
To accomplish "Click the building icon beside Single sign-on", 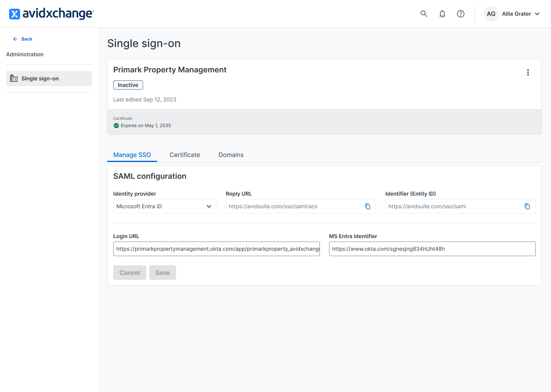I will tap(14, 78).
